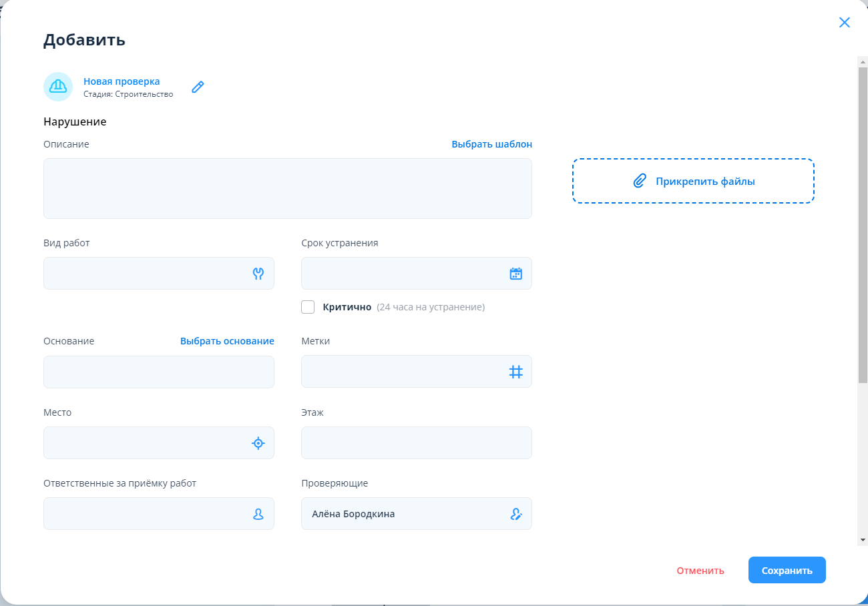Screen dimensions: 868x606
Task: Click into the Описание text area
Action: (x=287, y=188)
